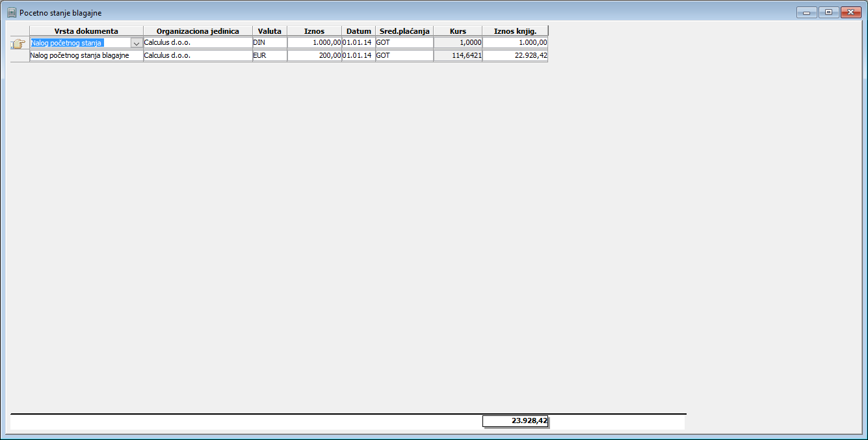Select the EUR currency cell

pyautogui.click(x=269, y=56)
